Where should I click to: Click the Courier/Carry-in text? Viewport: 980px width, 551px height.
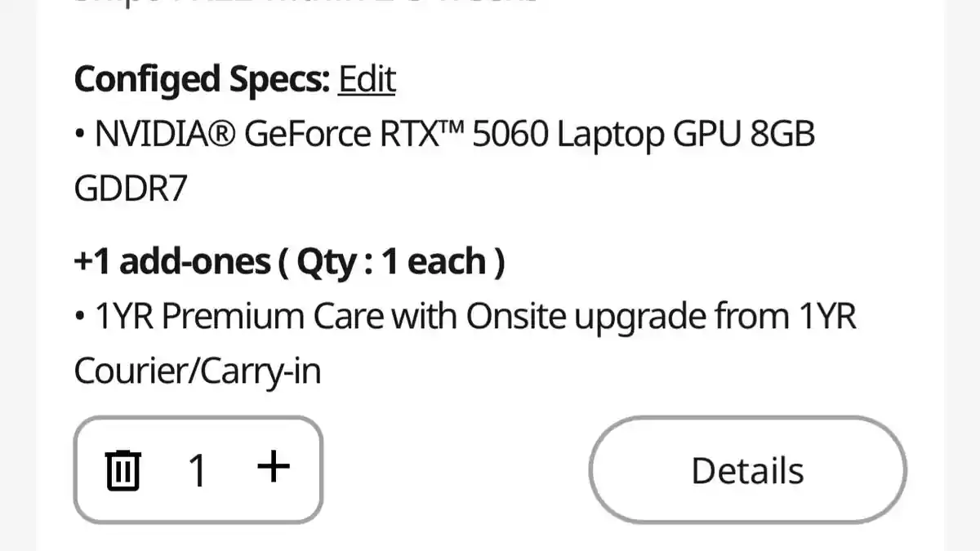197,371
